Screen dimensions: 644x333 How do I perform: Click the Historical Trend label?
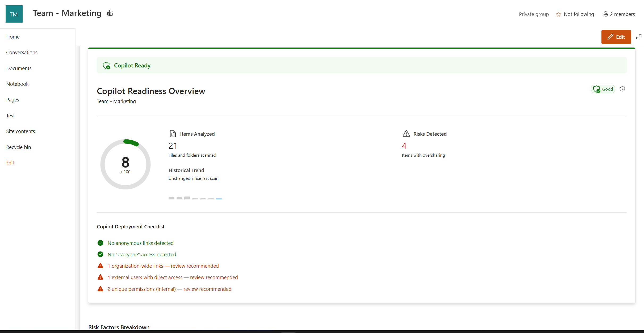(x=186, y=170)
